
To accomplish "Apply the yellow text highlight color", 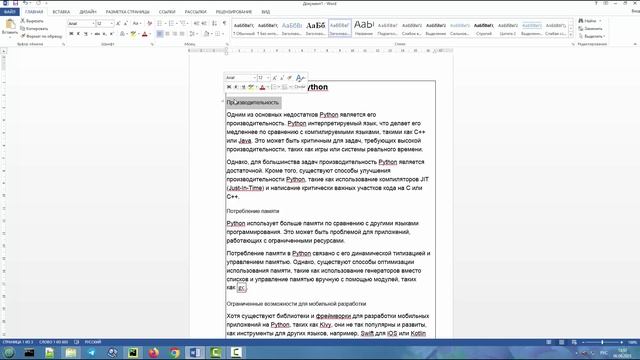I will click(x=133, y=34).
